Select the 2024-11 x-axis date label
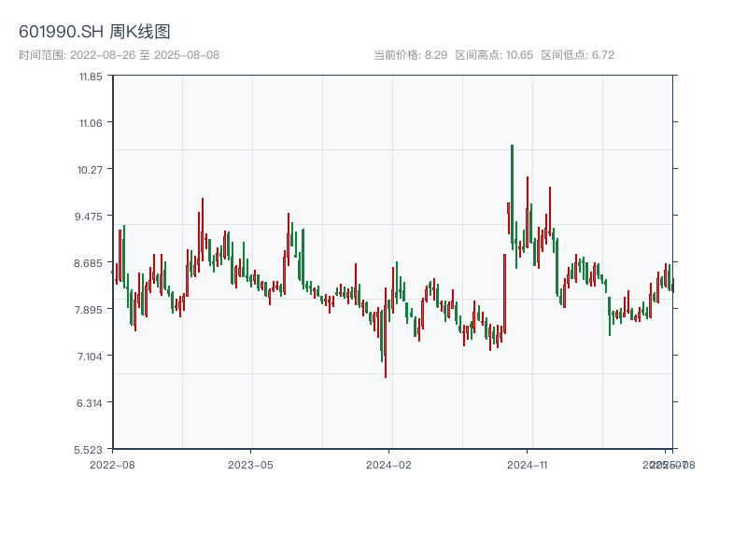The width and height of the screenshot is (747, 560). click(x=528, y=464)
